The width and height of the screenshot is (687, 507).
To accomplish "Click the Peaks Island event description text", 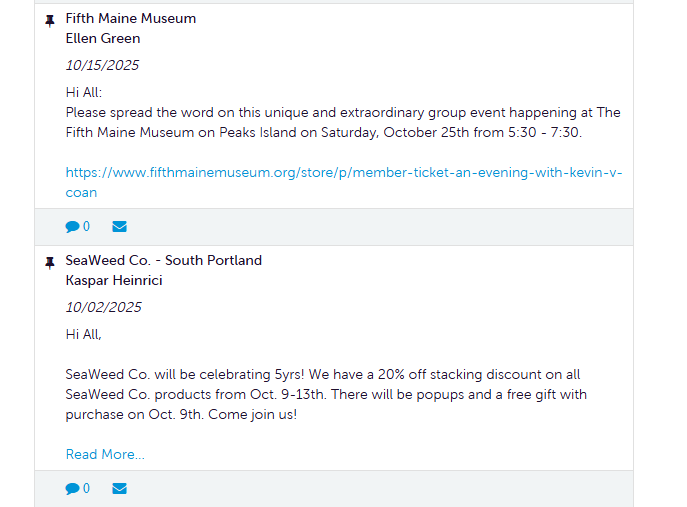I will tap(343, 122).
